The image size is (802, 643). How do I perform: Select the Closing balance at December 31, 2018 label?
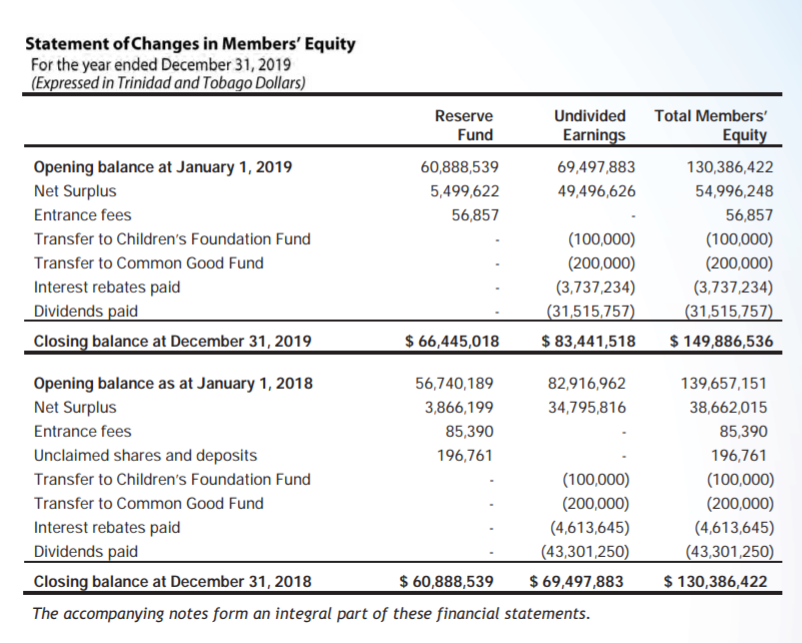(x=172, y=582)
